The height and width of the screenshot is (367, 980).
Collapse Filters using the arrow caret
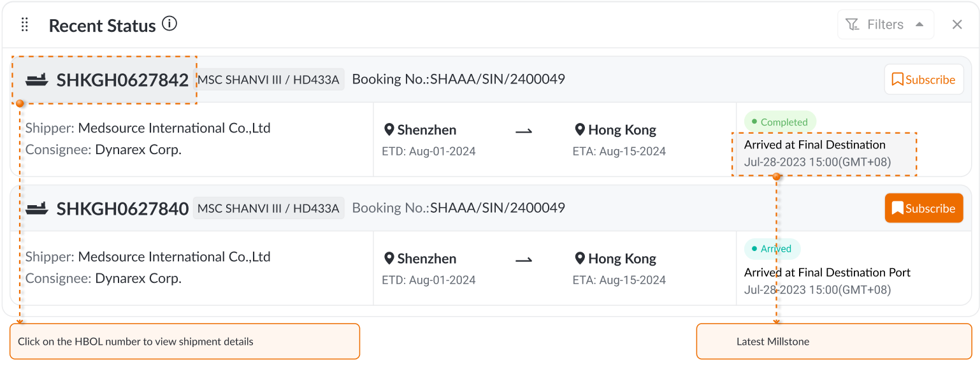pos(919,25)
